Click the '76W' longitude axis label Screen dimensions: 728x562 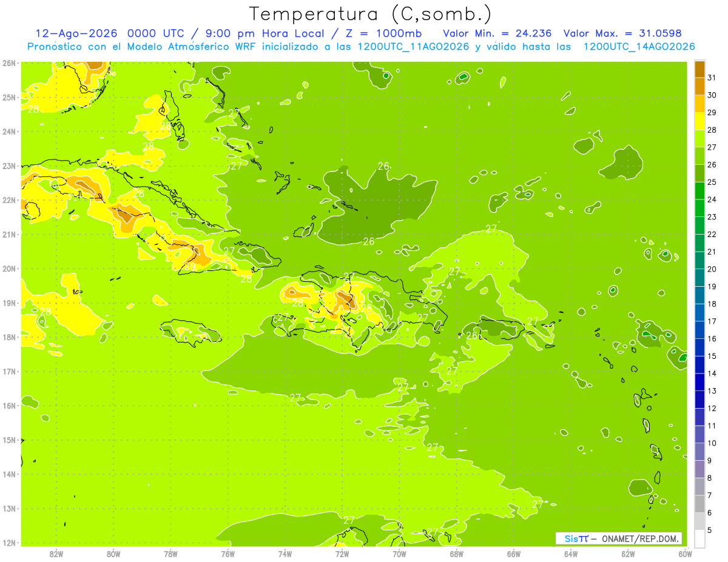tap(227, 554)
